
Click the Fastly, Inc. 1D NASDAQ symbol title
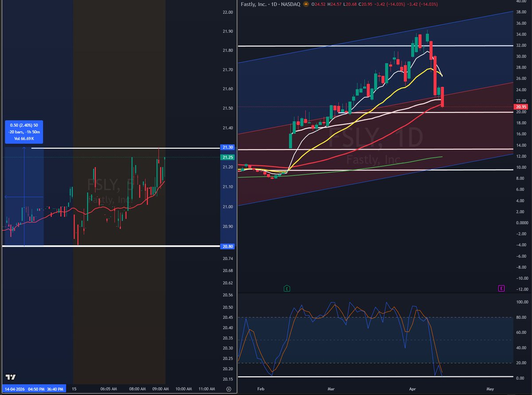point(271,4)
